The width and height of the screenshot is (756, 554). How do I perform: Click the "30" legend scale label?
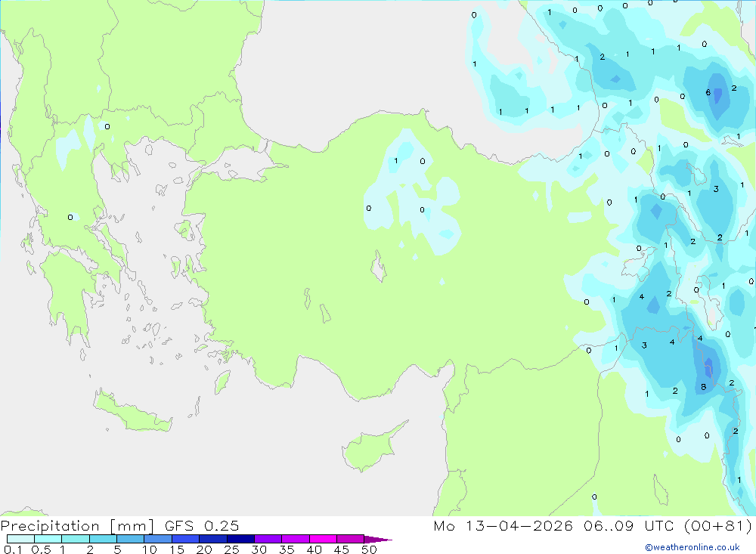[259, 549]
